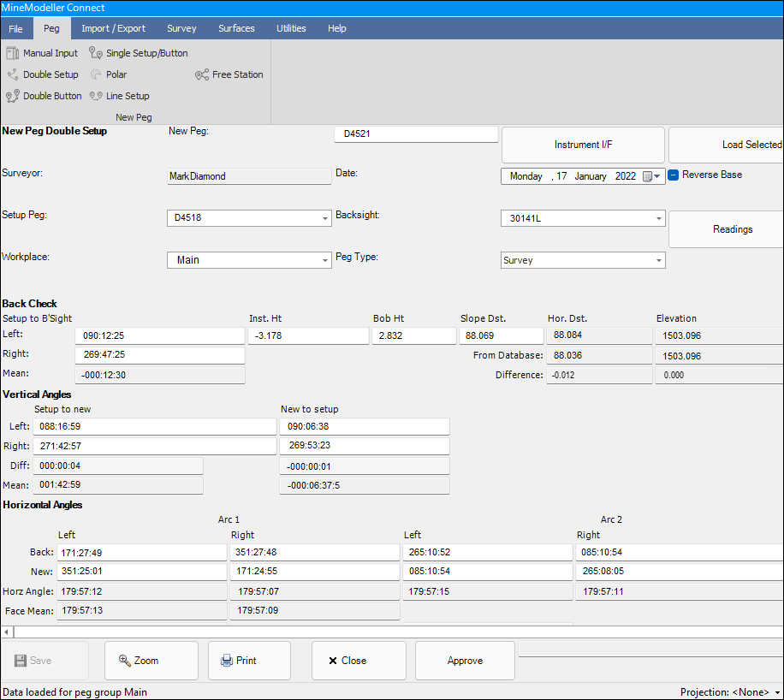Screen dimensions: 784x700
Task: Click the Manual Input peg icon
Action: 13,53
